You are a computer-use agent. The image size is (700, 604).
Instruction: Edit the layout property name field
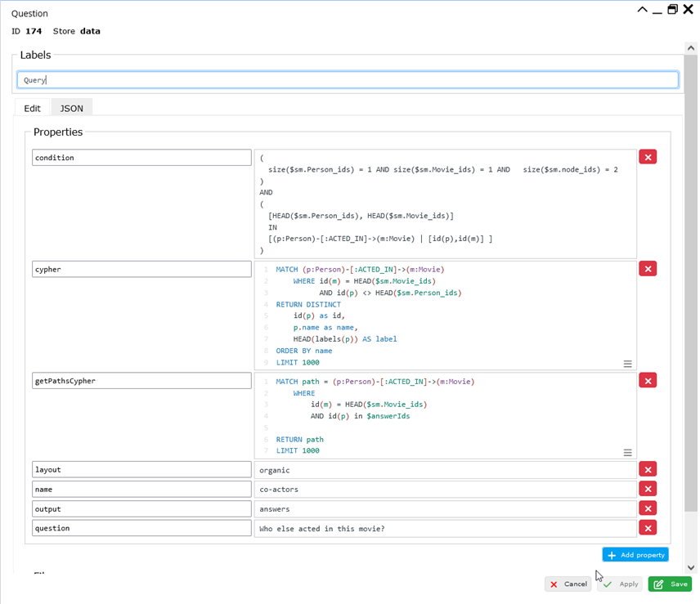(x=141, y=469)
